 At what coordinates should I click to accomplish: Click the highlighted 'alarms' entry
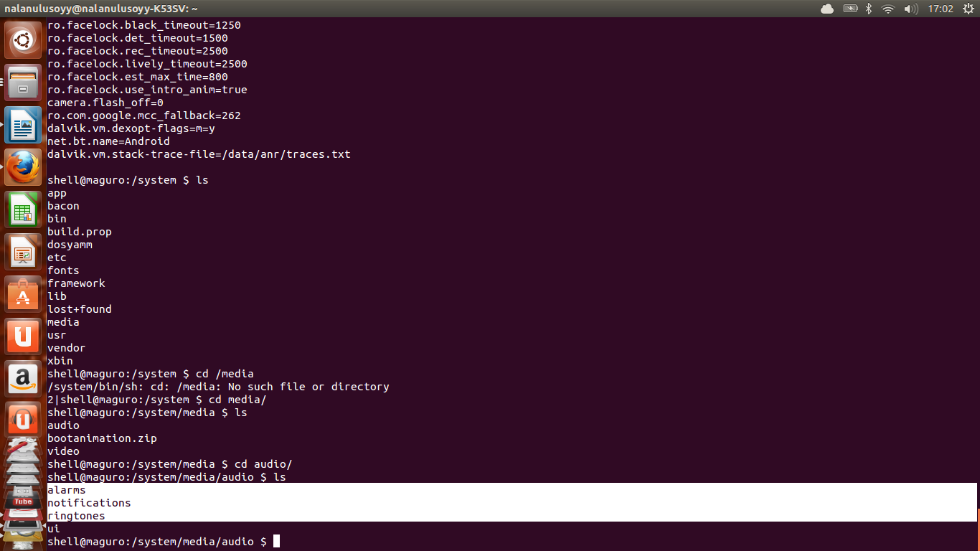(67, 490)
